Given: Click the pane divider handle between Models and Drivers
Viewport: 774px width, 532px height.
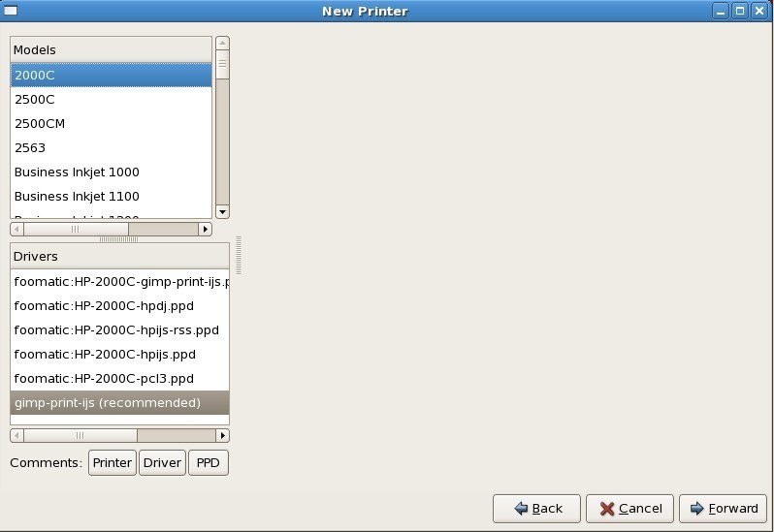Looking at the screenshot, I should click(119, 239).
